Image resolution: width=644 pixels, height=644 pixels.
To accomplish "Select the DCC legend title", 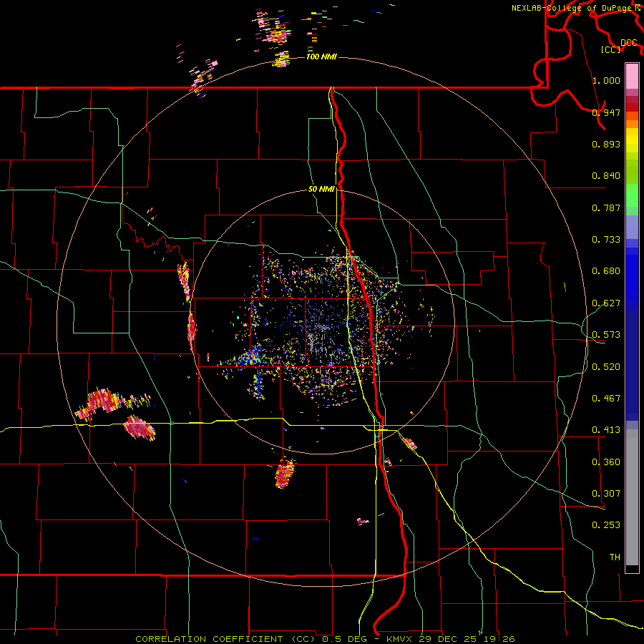I will (x=629, y=43).
